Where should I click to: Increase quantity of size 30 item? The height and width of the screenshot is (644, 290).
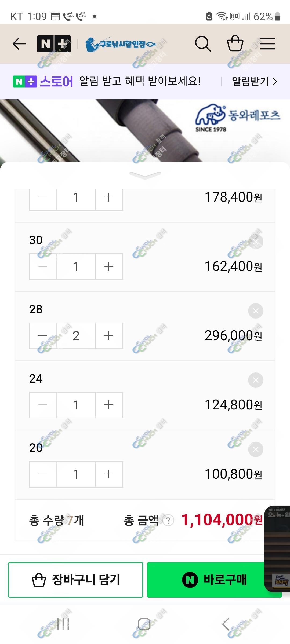(109, 266)
